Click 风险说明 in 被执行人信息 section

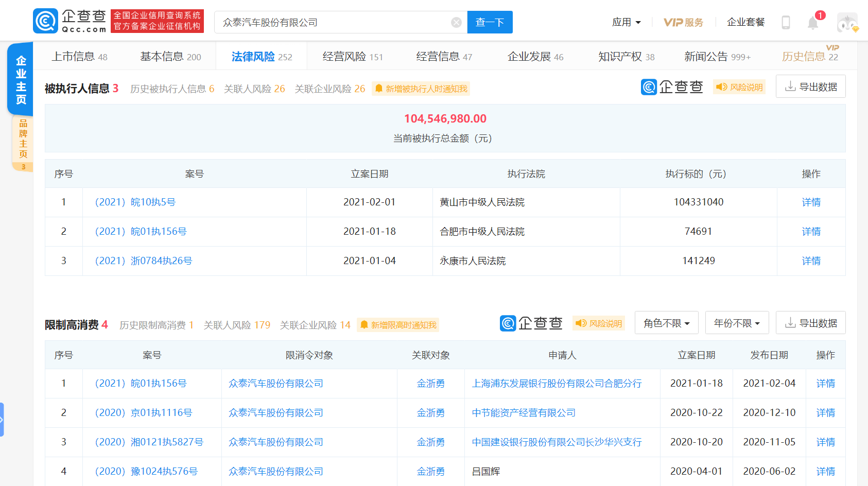[739, 87]
